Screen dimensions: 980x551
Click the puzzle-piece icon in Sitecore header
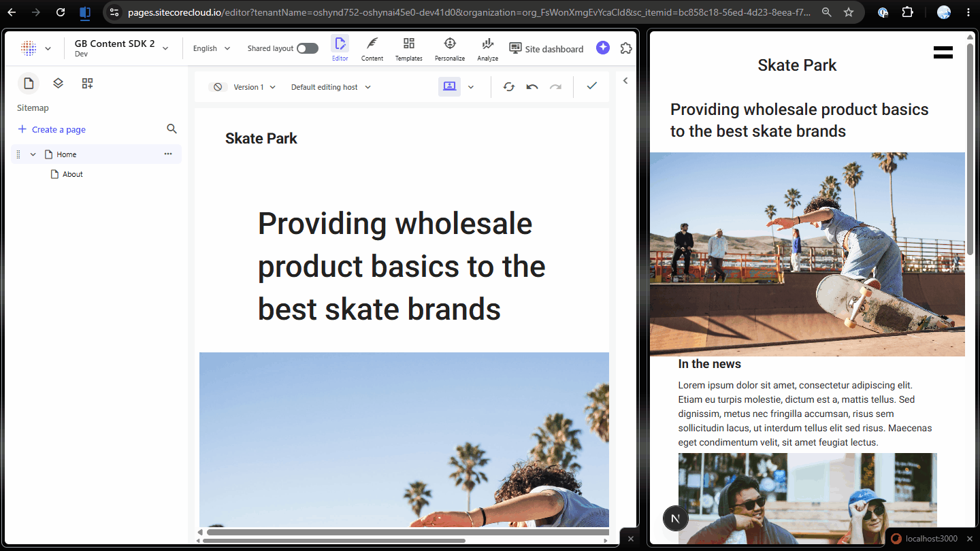tap(626, 48)
